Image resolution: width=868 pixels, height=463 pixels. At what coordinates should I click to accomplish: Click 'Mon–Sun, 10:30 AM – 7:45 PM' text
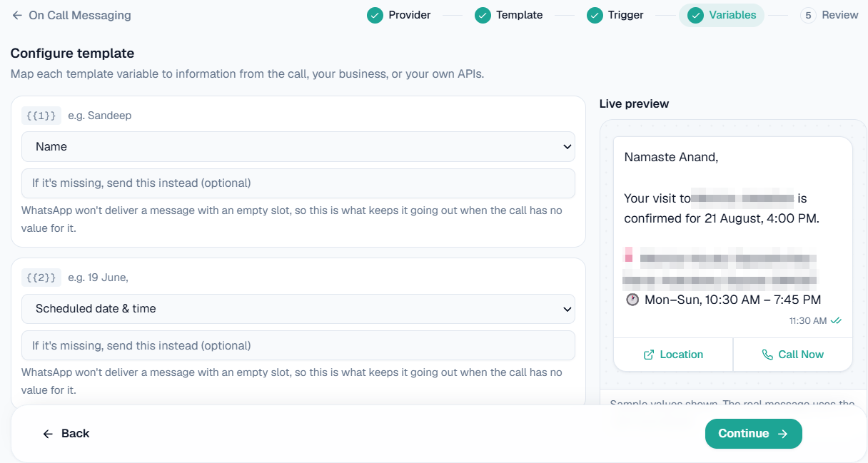click(x=732, y=300)
